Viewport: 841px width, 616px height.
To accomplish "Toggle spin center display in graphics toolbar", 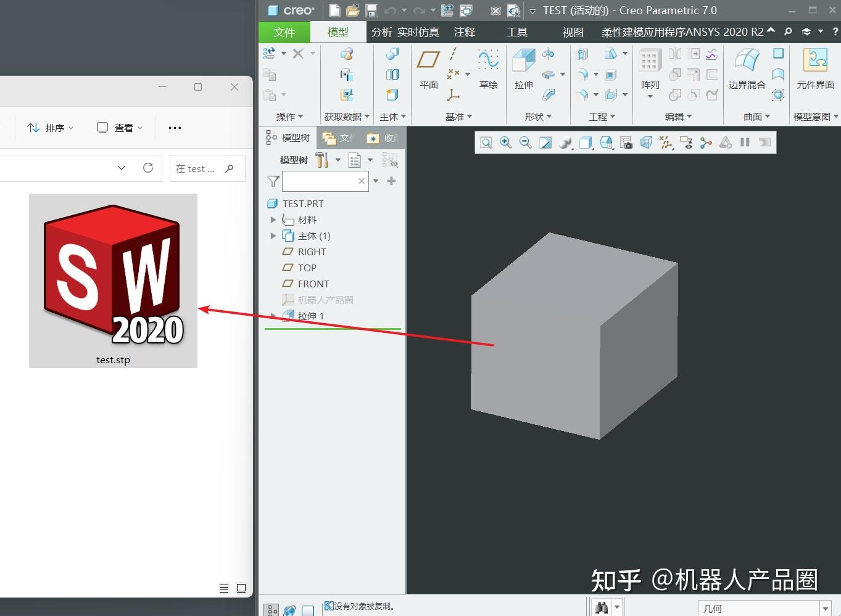I will (x=706, y=142).
